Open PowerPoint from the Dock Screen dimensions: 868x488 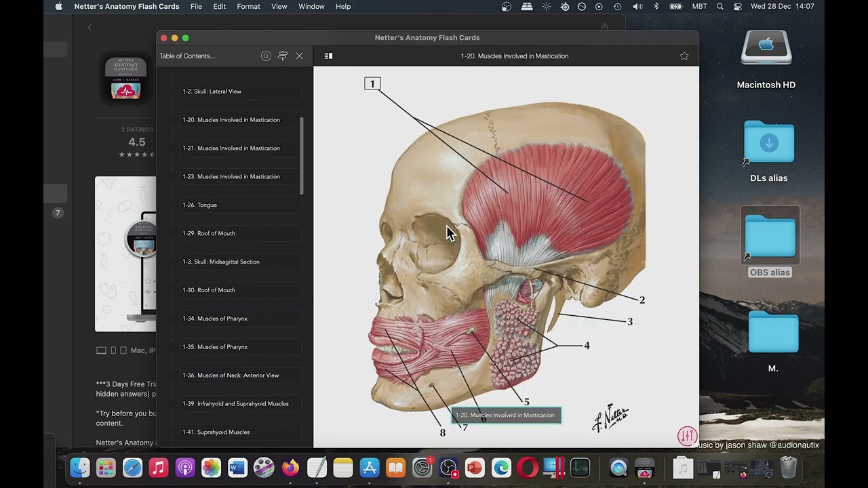click(x=475, y=468)
